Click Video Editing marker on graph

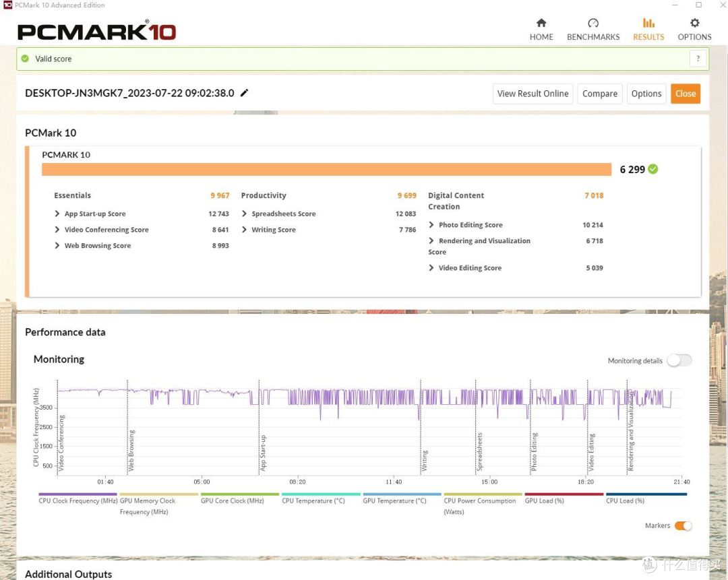pos(591,453)
